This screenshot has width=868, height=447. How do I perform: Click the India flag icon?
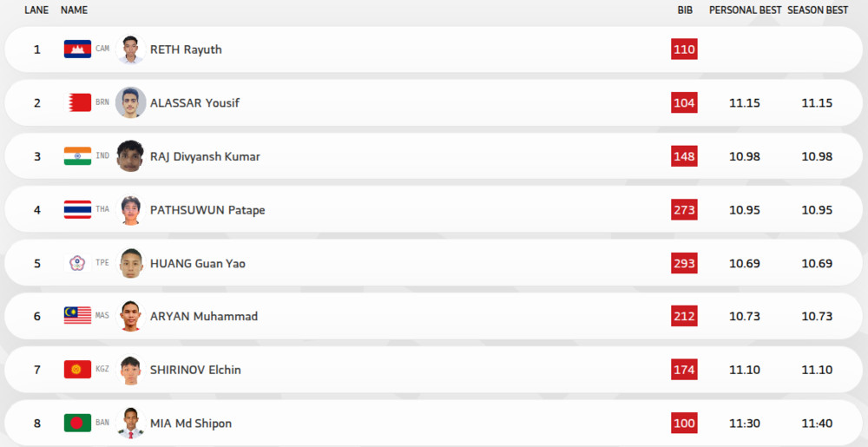(x=77, y=156)
